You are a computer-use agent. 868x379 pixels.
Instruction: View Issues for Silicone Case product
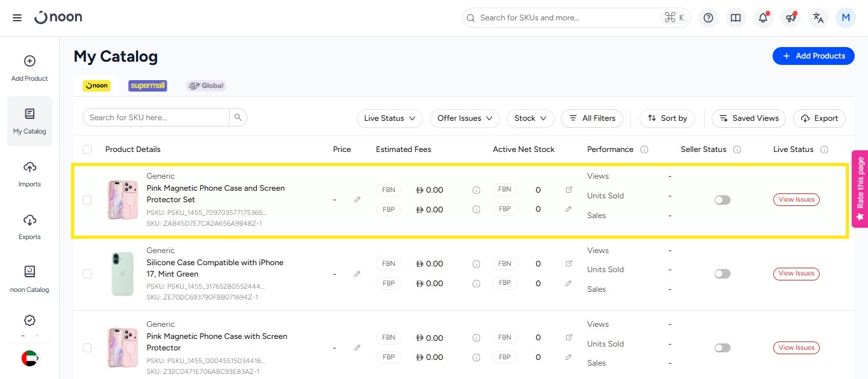(x=796, y=273)
